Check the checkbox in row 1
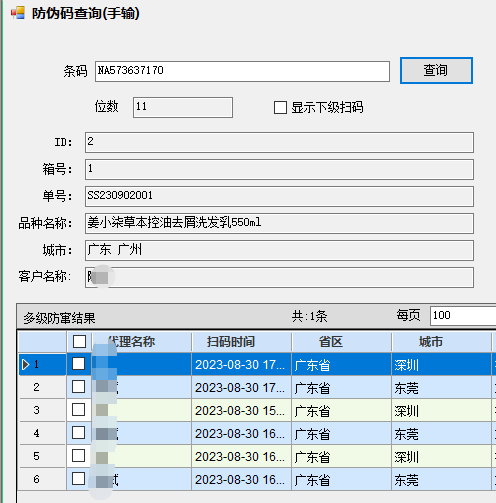Viewport: 496px width, 503px height. [79, 364]
